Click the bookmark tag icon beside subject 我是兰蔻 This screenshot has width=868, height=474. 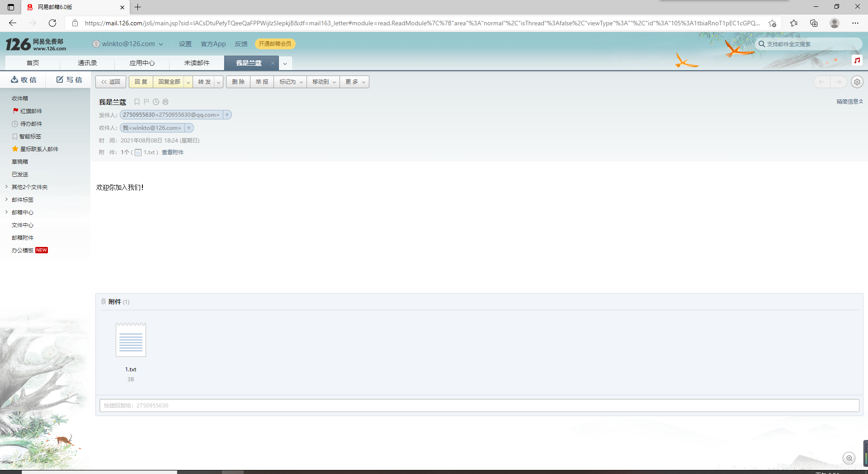point(137,102)
